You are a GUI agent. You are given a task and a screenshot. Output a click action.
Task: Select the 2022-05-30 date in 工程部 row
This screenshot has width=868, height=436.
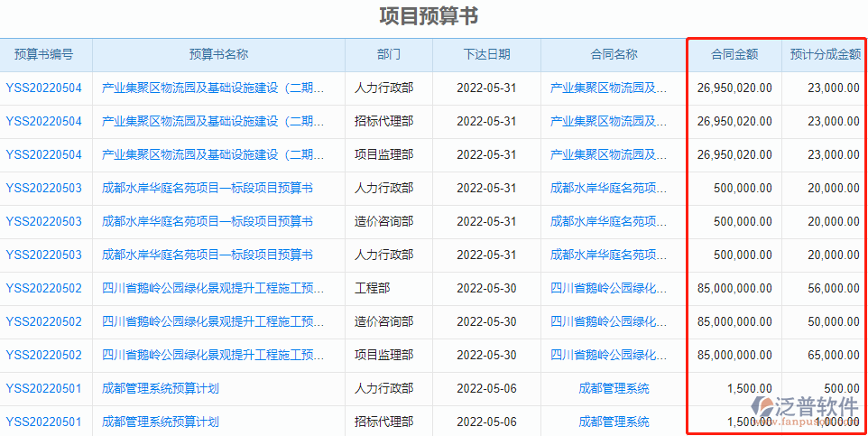[x=486, y=288]
